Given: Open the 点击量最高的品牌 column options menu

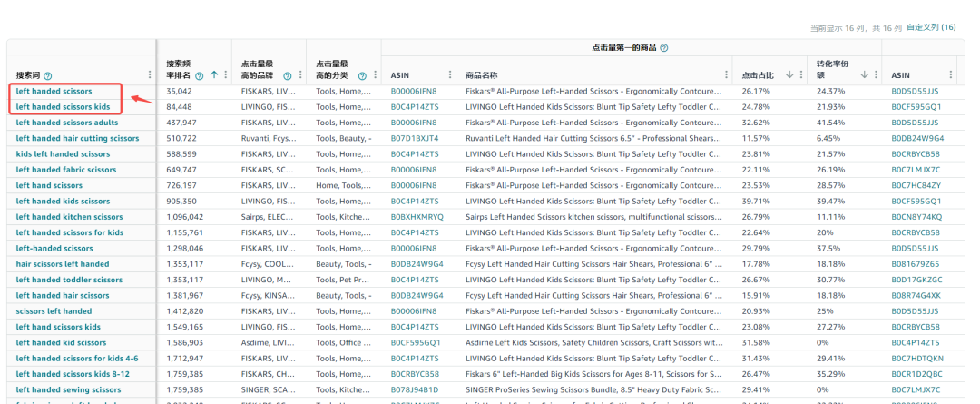Looking at the screenshot, I should pos(300,75).
